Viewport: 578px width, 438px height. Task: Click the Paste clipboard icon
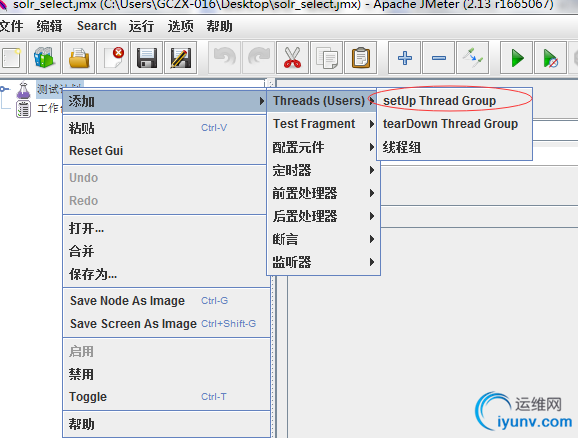point(361,58)
